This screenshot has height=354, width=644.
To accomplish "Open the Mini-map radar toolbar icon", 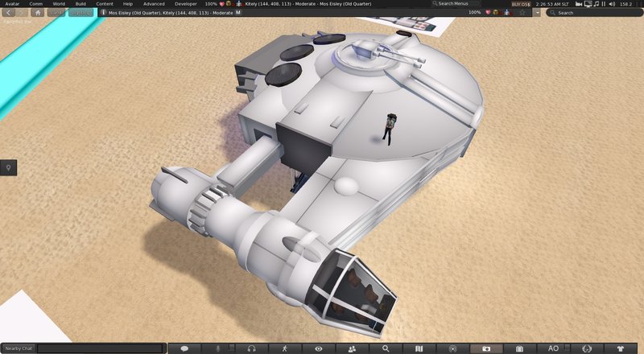I will coord(452,348).
